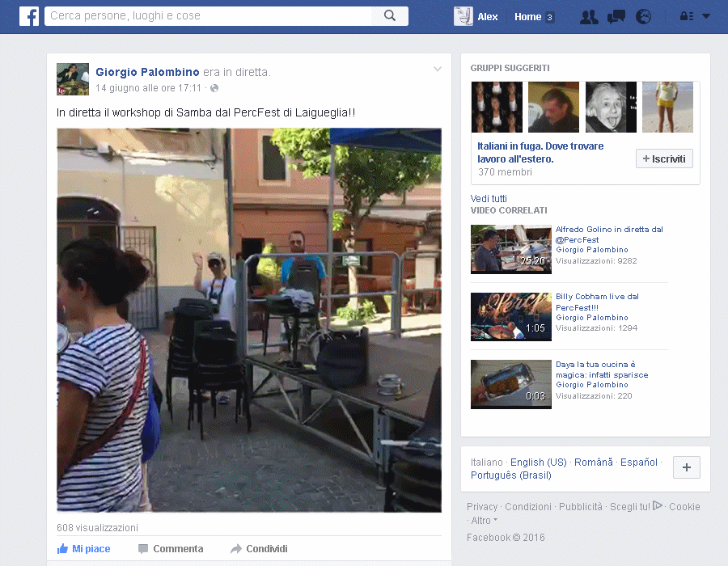Open privacy shortcuts lock icon
The height and width of the screenshot is (566, 728).
pyautogui.click(x=687, y=16)
